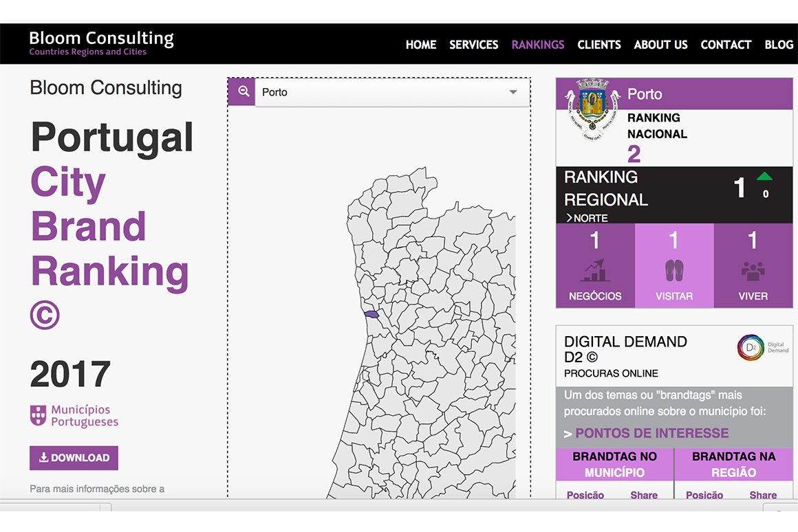Click the Municípios Portugueses shield logo
Screen dimensions: 798x532
click(x=39, y=415)
